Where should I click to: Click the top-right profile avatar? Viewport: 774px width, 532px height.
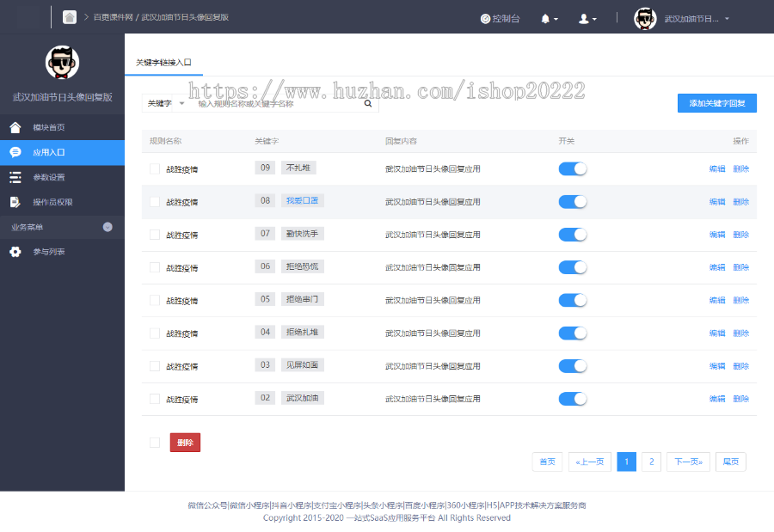click(x=645, y=19)
